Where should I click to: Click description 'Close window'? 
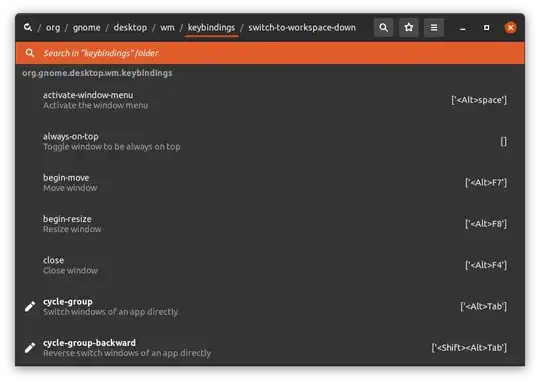70,271
